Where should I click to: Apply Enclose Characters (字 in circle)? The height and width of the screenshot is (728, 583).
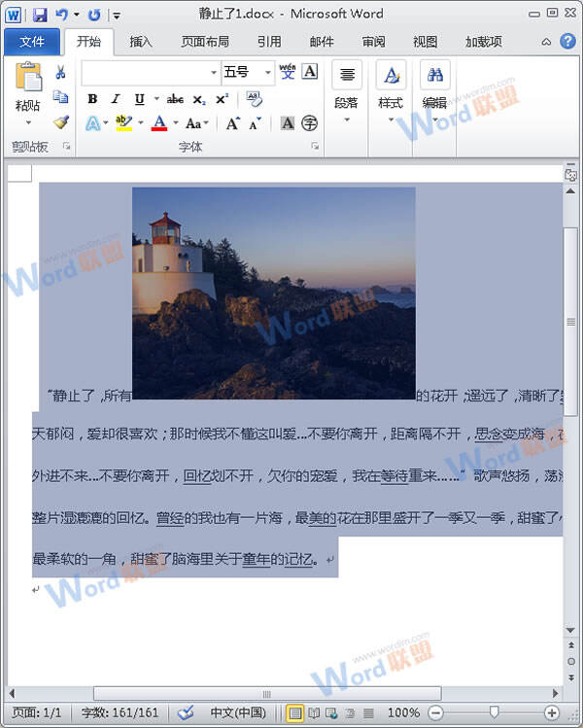(x=310, y=123)
